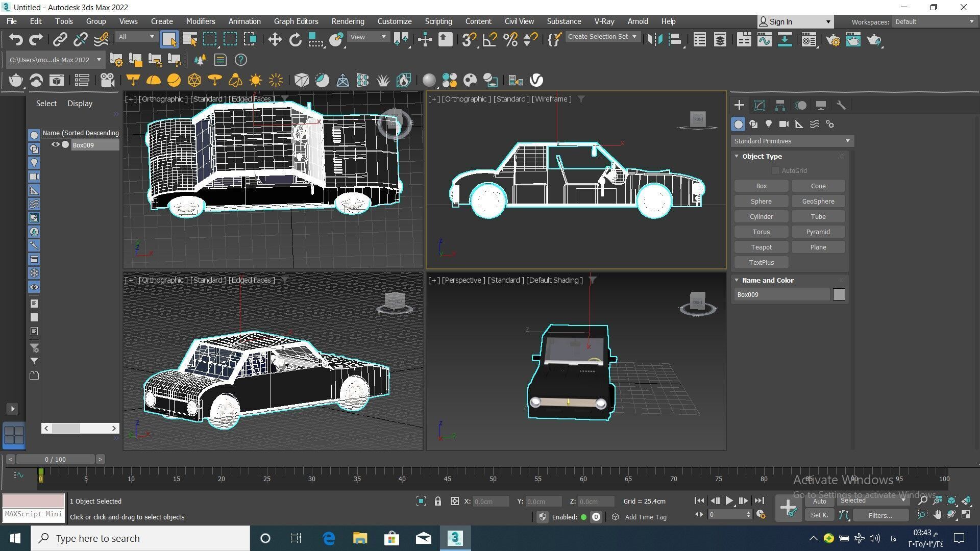Click the Key Filters button

tap(880, 515)
